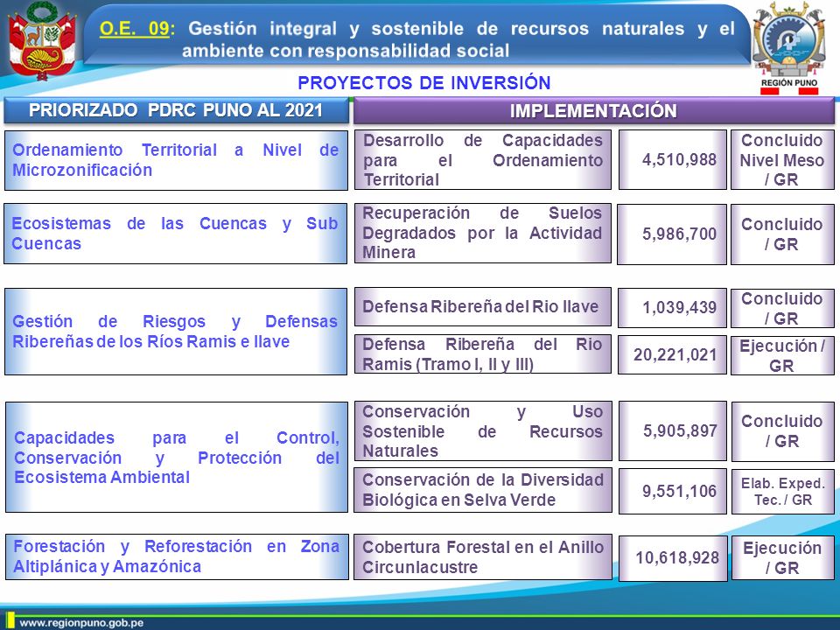
Task: Select the O.E. 09 underlined heading
Action: coord(135,28)
